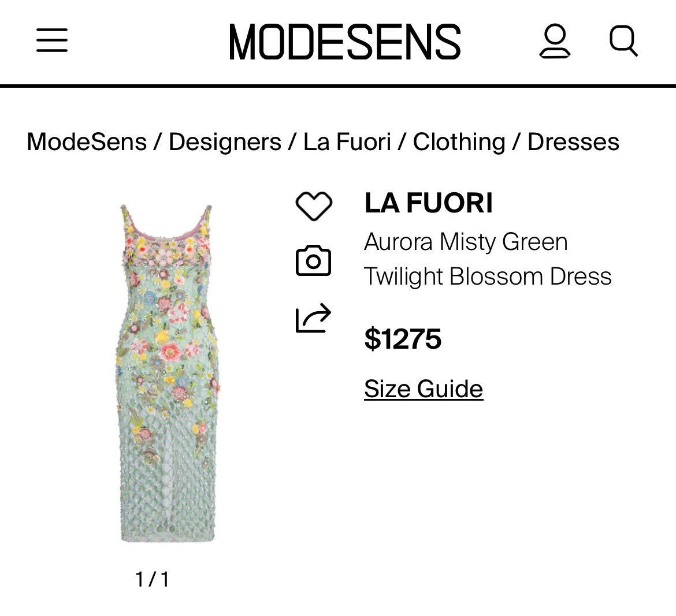Open the Size Guide link
The image size is (676, 616).
[x=424, y=389]
